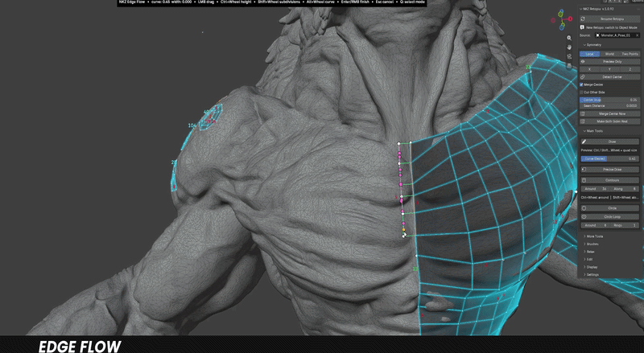Toggle the camera view icon in viewport

point(569,56)
